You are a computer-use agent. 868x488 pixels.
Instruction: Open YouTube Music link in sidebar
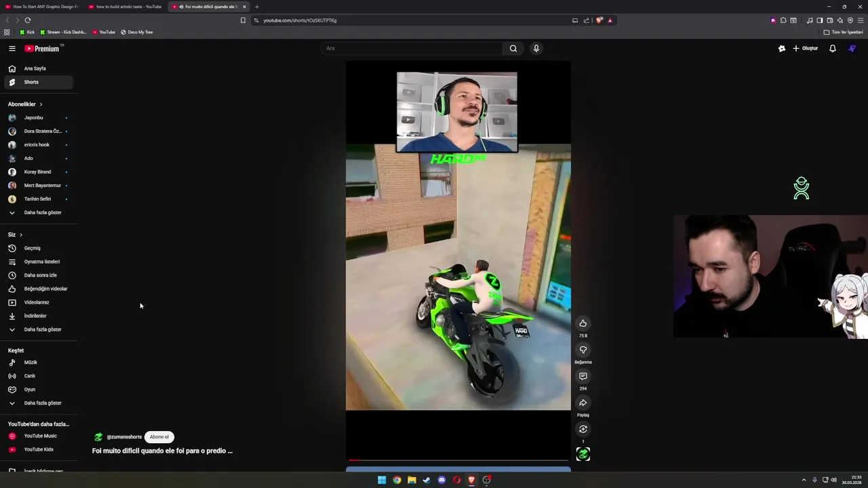click(x=38, y=436)
